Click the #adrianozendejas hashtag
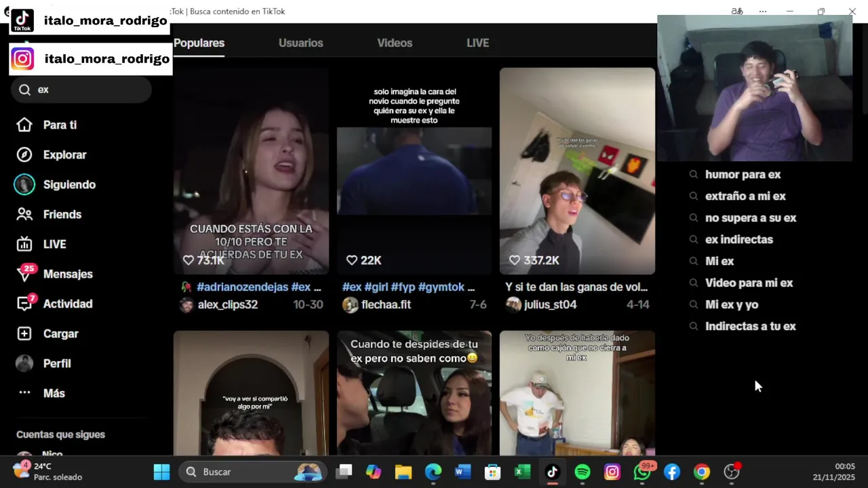Image resolution: width=868 pixels, height=488 pixels. coord(242,287)
